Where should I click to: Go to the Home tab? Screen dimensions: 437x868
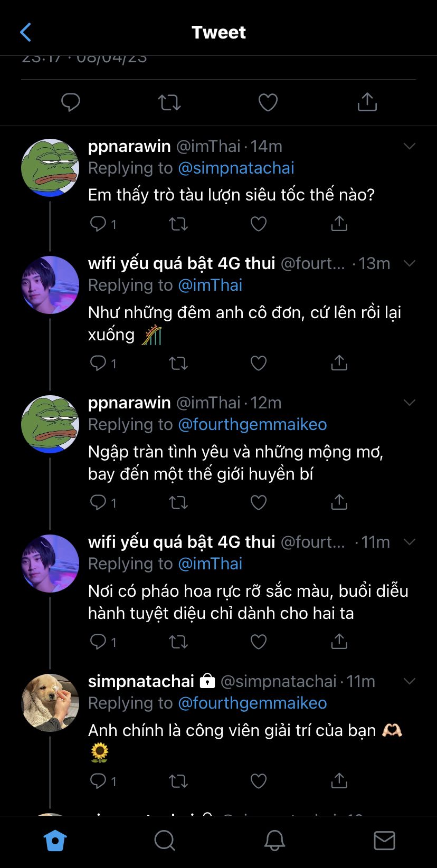pos(55,841)
